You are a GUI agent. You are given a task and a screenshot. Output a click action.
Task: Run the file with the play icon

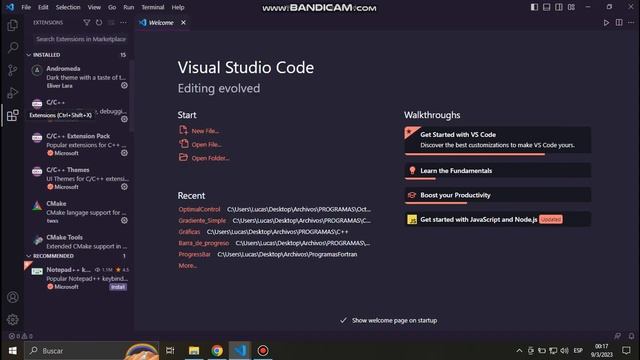point(606,23)
